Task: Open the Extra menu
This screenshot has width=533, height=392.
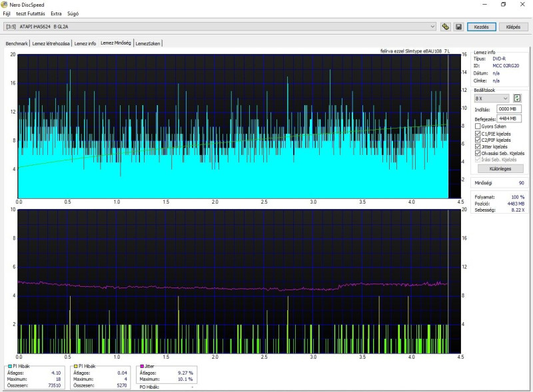Action: [x=56, y=13]
